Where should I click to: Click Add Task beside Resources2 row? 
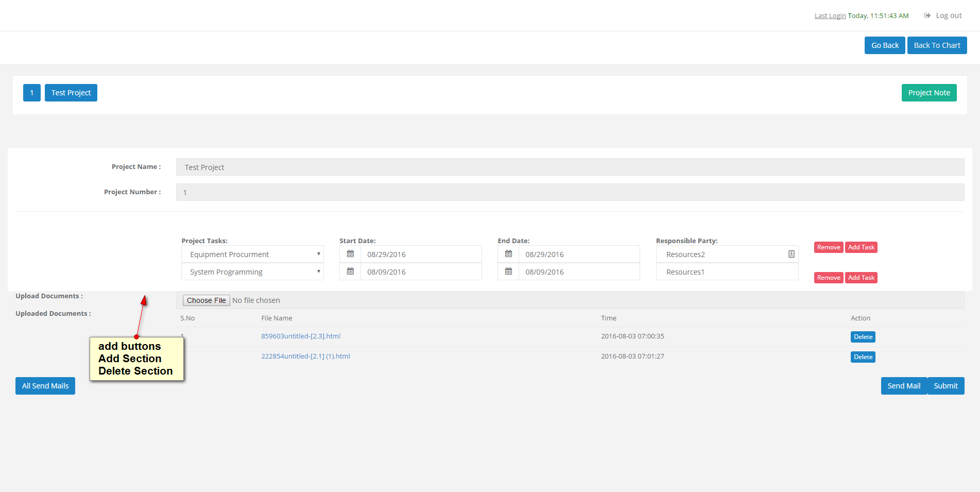tap(861, 247)
